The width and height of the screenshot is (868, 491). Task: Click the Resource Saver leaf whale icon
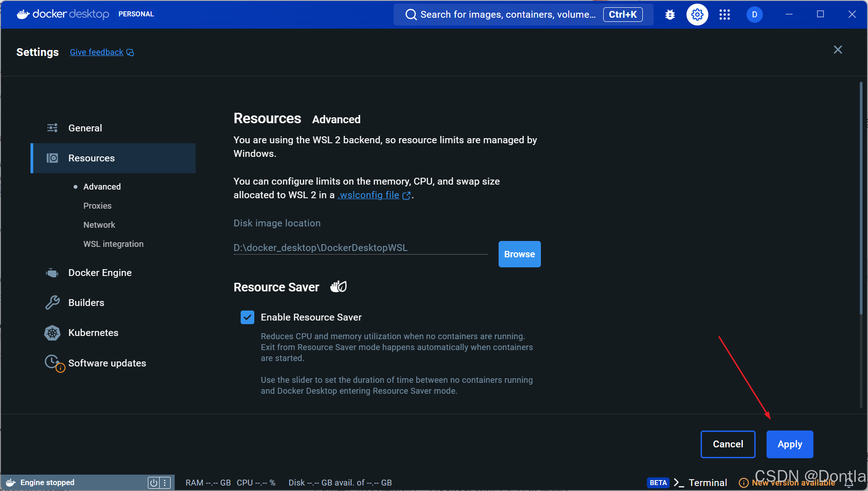(x=338, y=287)
